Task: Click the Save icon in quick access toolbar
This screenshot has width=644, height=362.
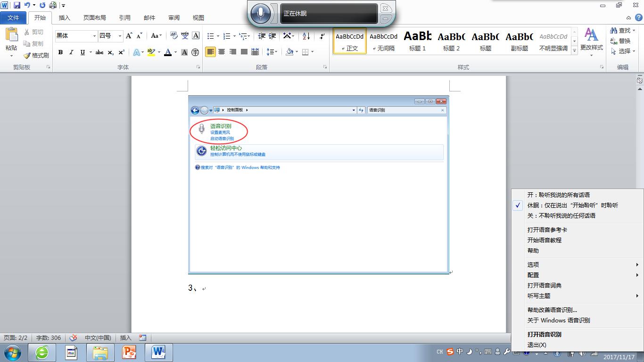Action: [17, 5]
